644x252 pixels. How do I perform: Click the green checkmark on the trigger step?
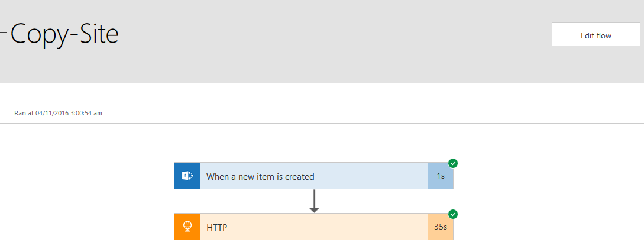[453, 163]
